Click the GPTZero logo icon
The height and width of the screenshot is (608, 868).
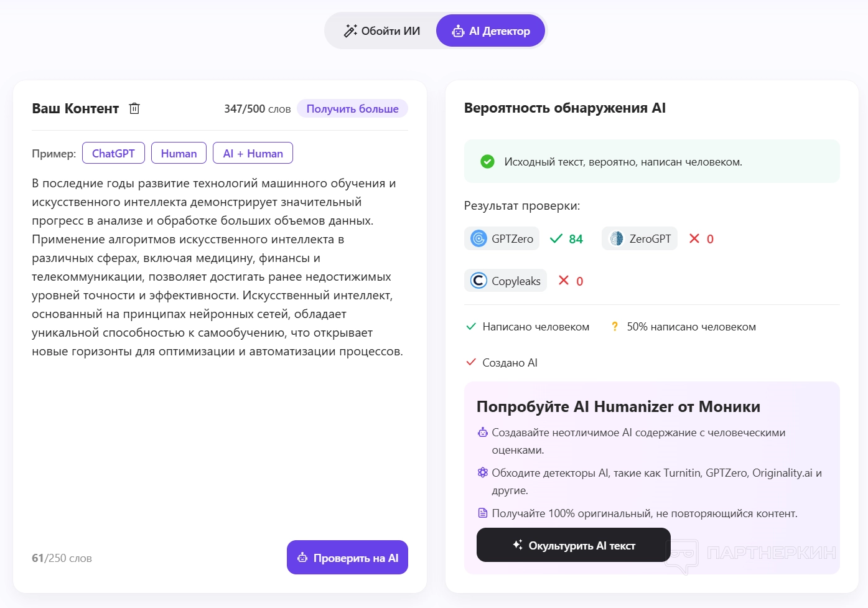[478, 238]
